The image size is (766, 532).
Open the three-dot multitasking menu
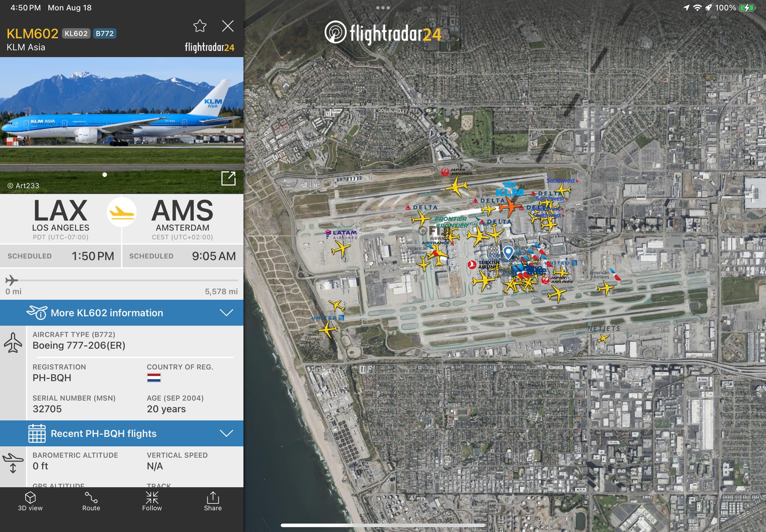(383, 8)
